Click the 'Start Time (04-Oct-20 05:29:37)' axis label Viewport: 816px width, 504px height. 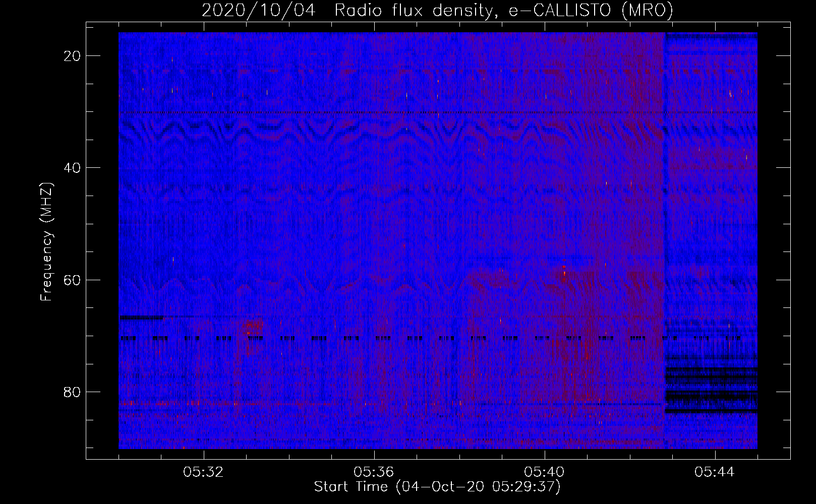tap(437, 487)
